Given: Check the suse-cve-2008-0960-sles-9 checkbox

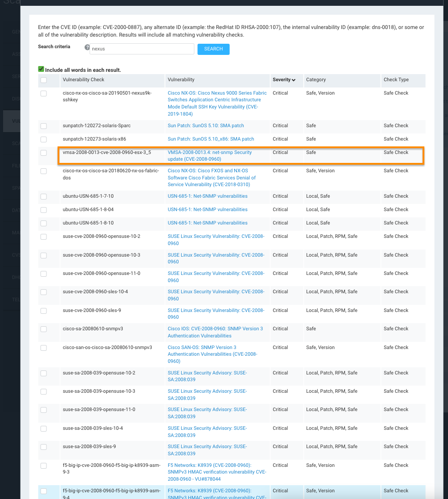Looking at the screenshot, I should (44, 311).
